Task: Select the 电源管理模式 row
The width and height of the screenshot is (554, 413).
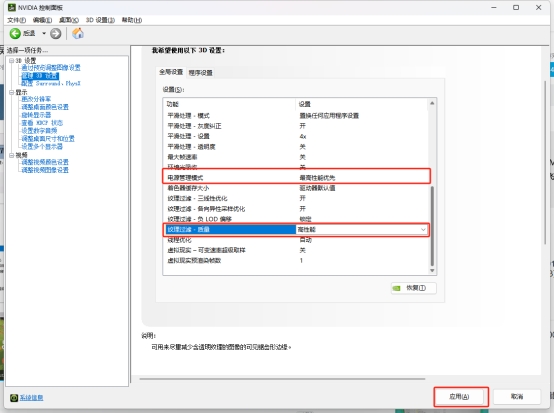Action: tap(296, 177)
